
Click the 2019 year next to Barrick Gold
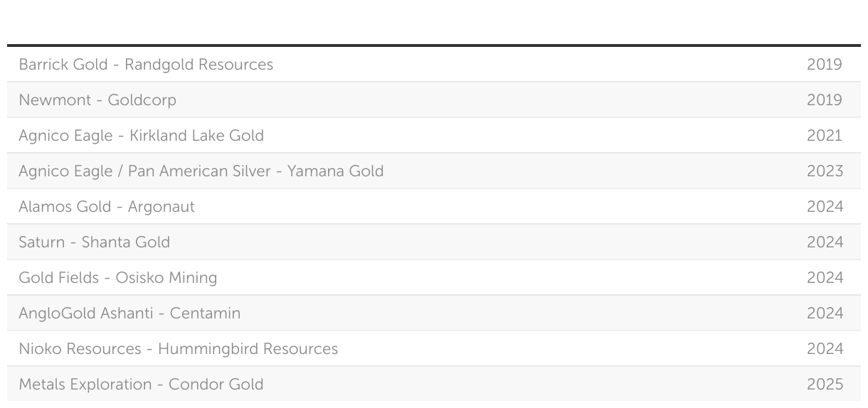825,65
